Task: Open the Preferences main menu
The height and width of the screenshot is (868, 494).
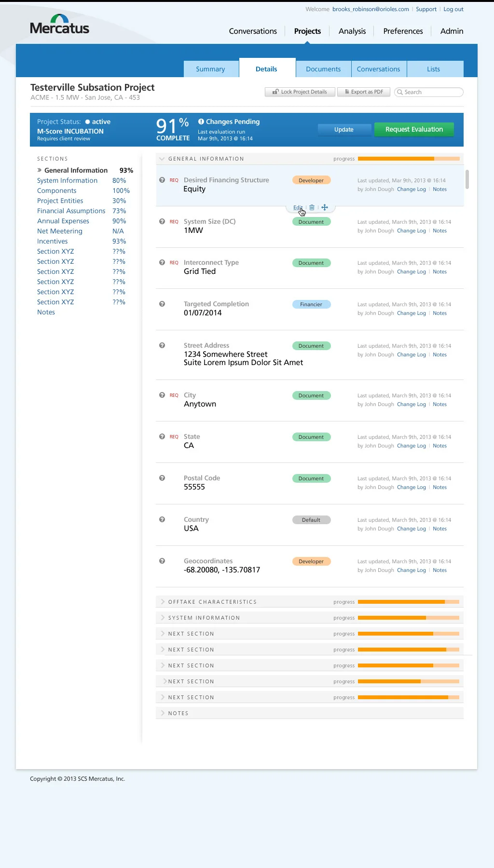Action: point(403,31)
